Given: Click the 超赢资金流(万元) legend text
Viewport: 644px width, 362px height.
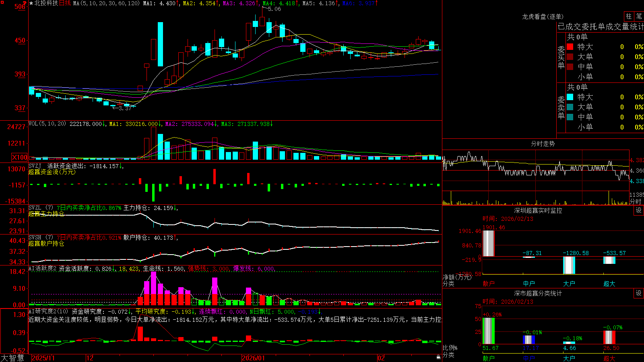Looking at the screenshot, I should pos(52,172).
